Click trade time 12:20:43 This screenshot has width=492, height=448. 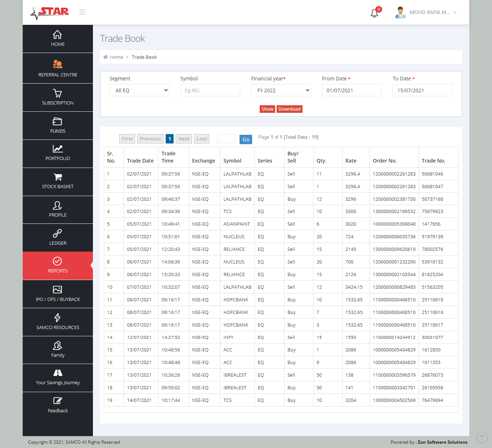pyautogui.click(x=171, y=249)
